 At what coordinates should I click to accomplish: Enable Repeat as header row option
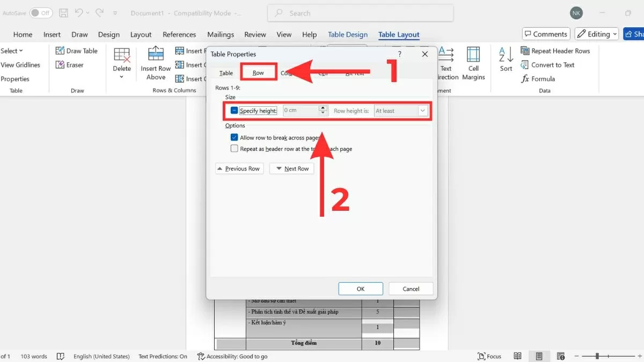(234, 149)
